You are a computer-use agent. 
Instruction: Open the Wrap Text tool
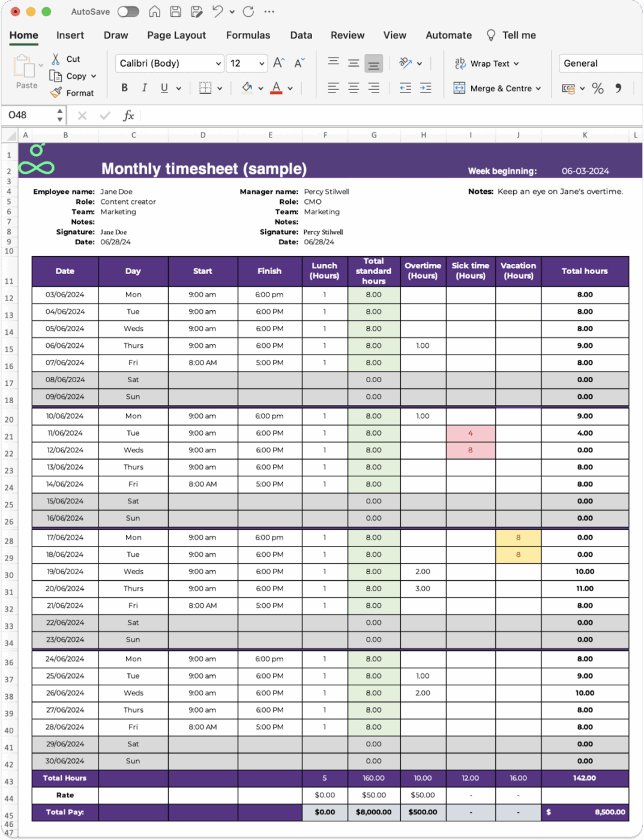[x=487, y=63]
